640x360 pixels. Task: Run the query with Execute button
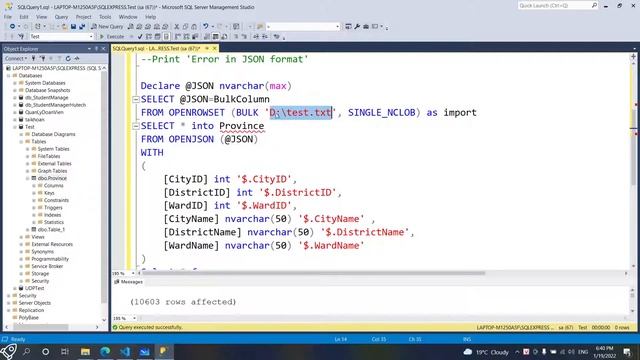(x=112, y=37)
